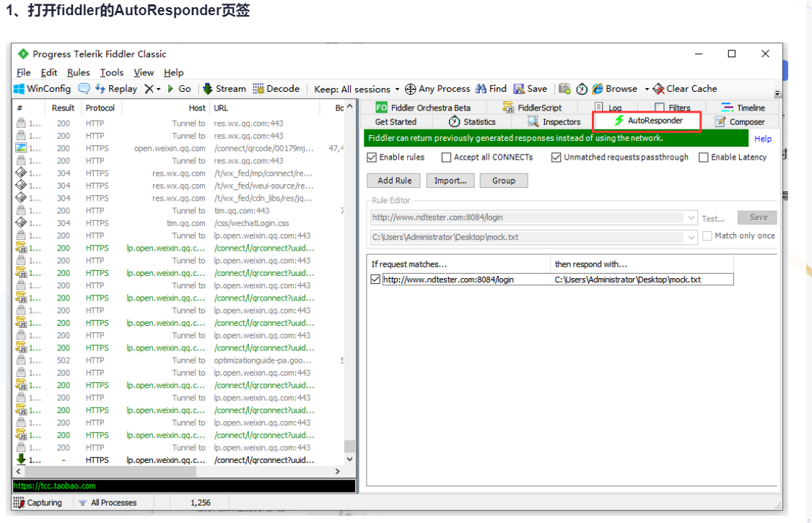Image resolution: width=812 pixels, height=523 pixels.
Task: Open the mock.txt response path dropdown
Action: [691, 236]
